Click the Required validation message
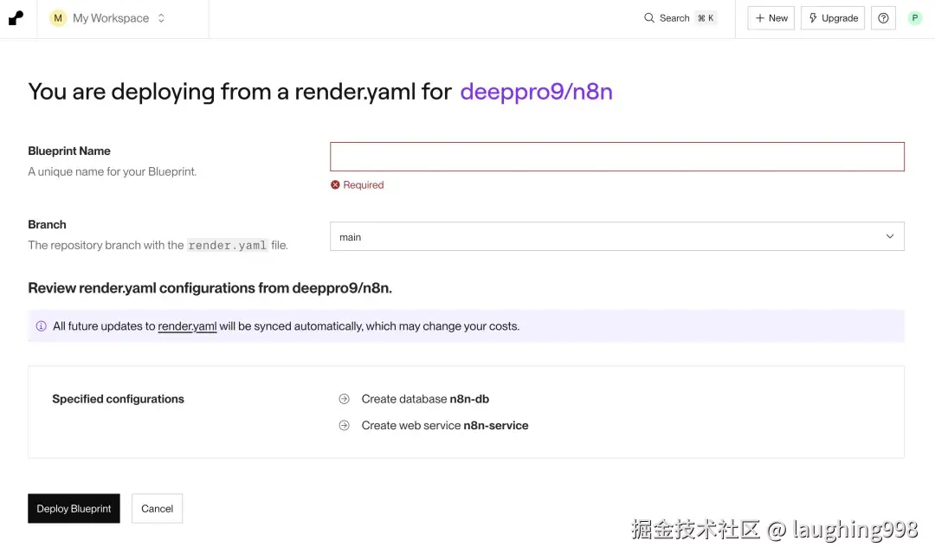The height and width of the screenshot is (560, 935). click(363, 185)
